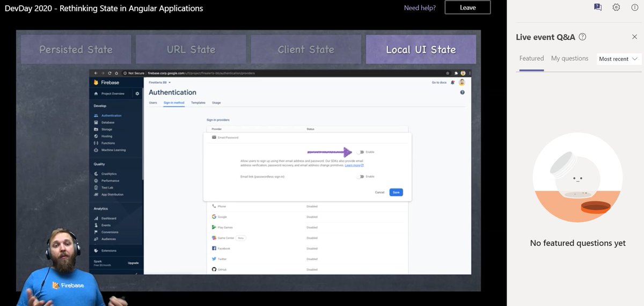Image resolution: width=644 pixels, height=306 pixels.
Task: Click the URL State slide tab
Action: point(191,49)
